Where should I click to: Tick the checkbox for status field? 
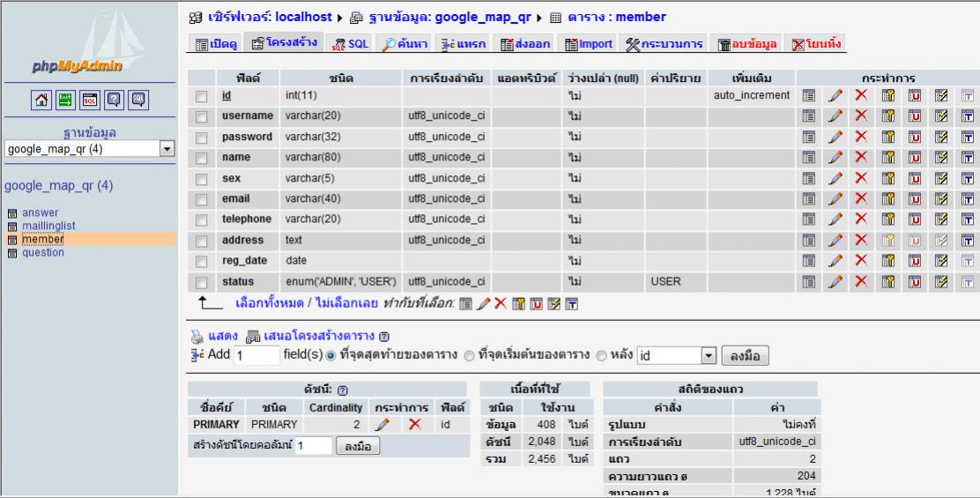tap(201, 282)
